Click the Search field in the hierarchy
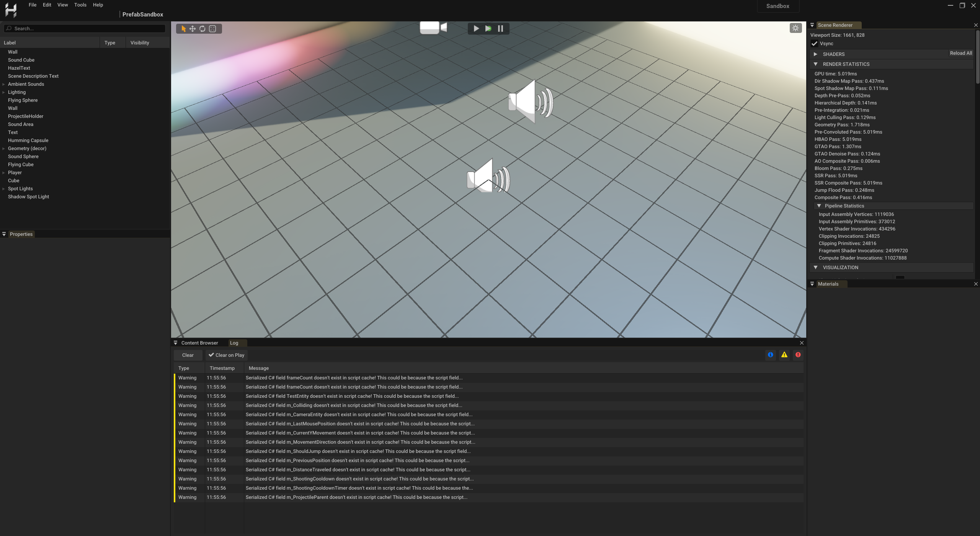Image resolution: width=980 pixels, height=536 pixels. (84, 28)
